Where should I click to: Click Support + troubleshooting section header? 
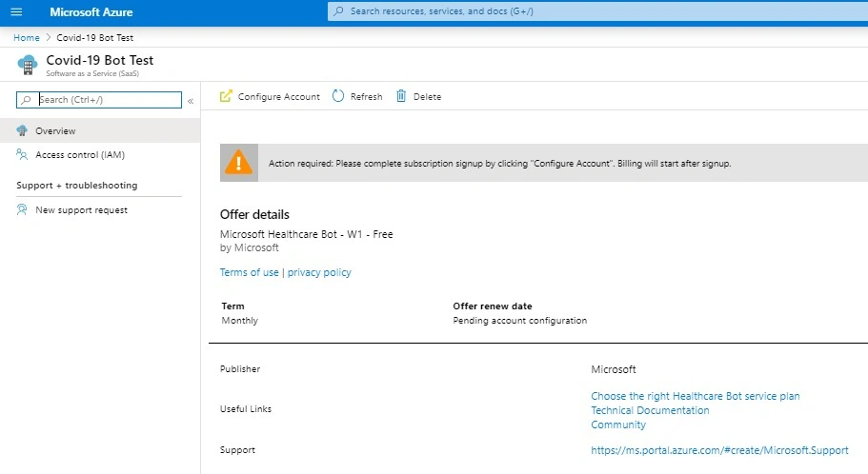coord(77,186)
